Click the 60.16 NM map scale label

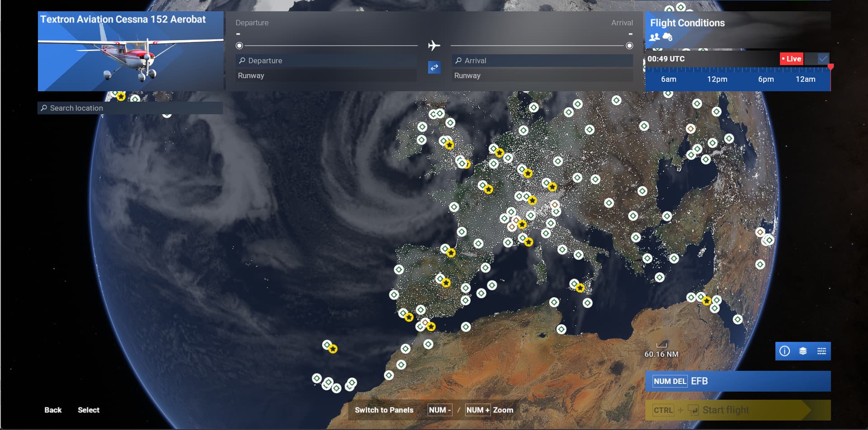coord(661,354)
